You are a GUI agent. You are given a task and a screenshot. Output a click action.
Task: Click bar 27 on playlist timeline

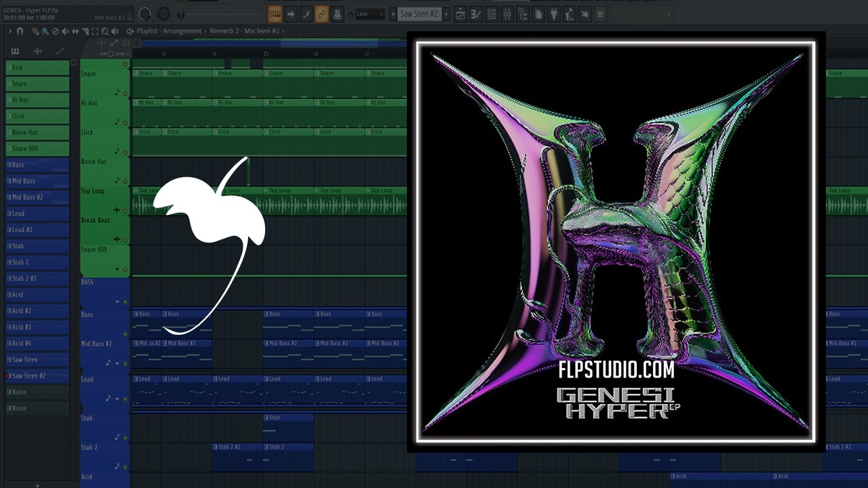pyautogui.click(x=367, y=54)
